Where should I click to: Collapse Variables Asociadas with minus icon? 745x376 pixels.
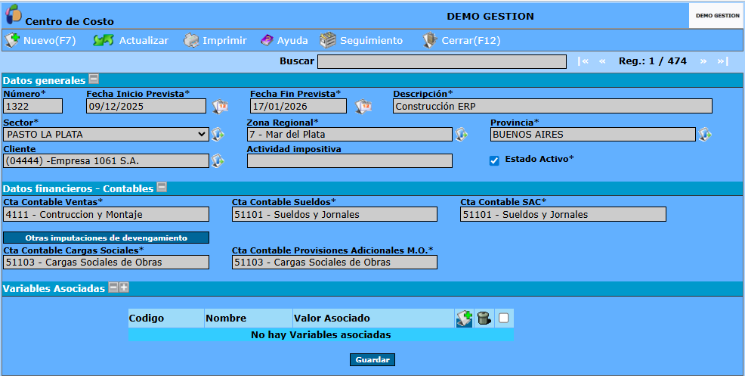[113, 287]
